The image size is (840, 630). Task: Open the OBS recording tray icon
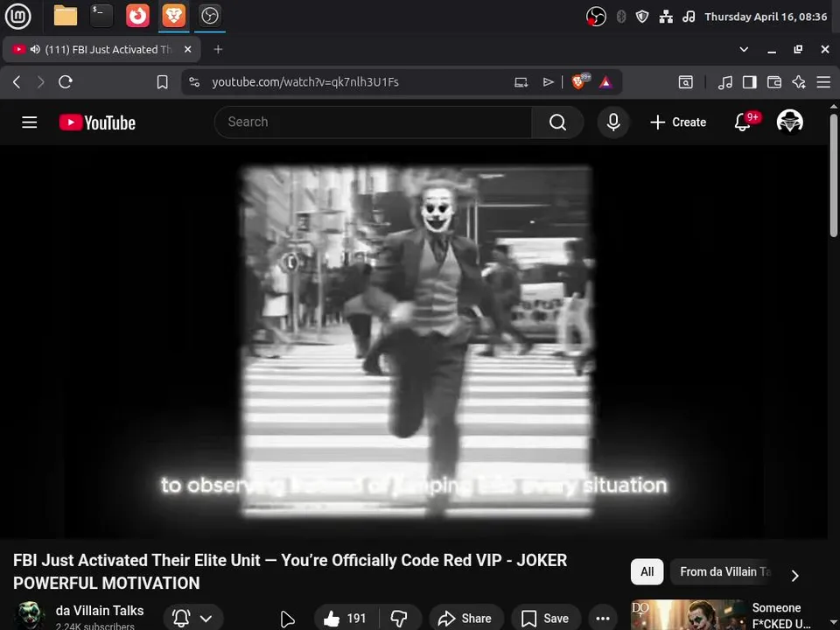coord(596,17)
